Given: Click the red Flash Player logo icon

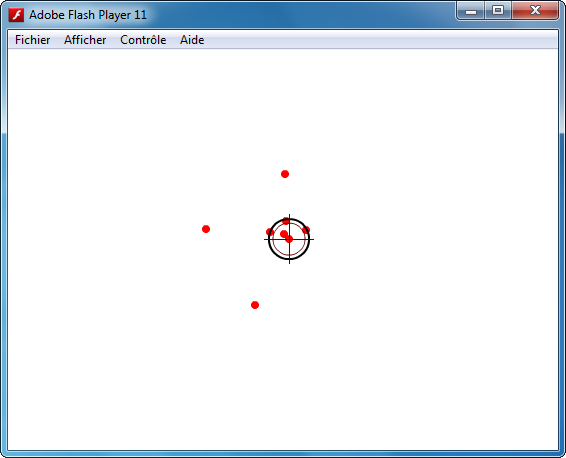Looking at the screenshot, I should (16, 15).
